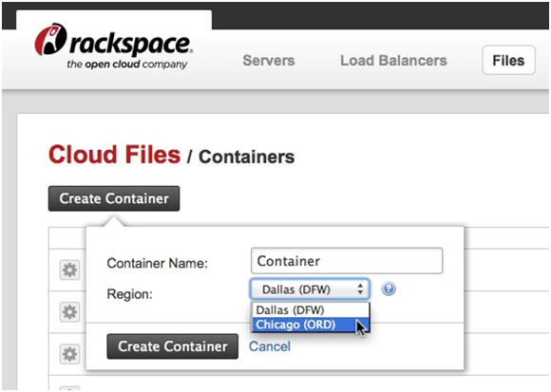Screen dimensions: 551x392
Task: Cancel the container creation
Action: click(270, 346)
